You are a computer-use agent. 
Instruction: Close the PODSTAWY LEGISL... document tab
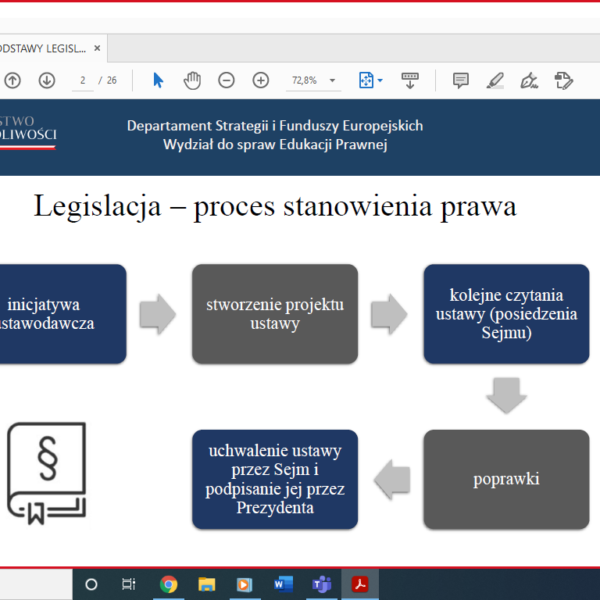tap(97, 48)
